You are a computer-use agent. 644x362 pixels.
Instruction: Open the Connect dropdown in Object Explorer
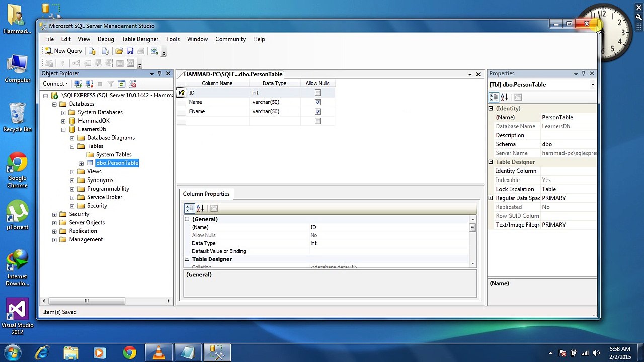click(x=55, y=84)
